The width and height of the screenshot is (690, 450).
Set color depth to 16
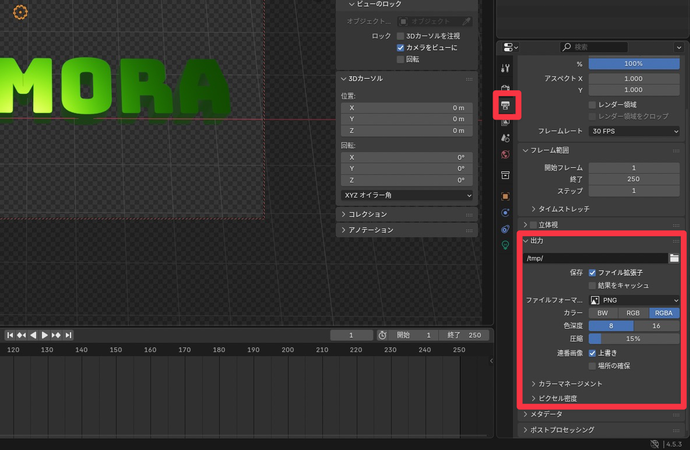656,326
